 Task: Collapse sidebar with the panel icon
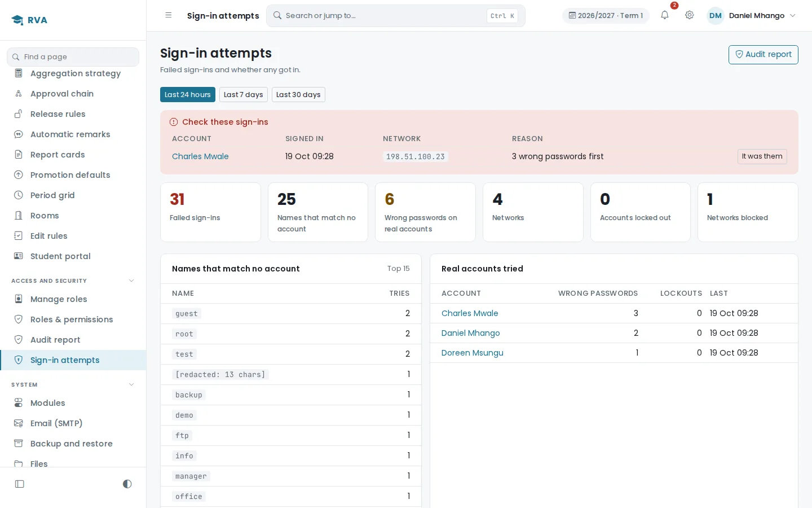tap(20, 484)
